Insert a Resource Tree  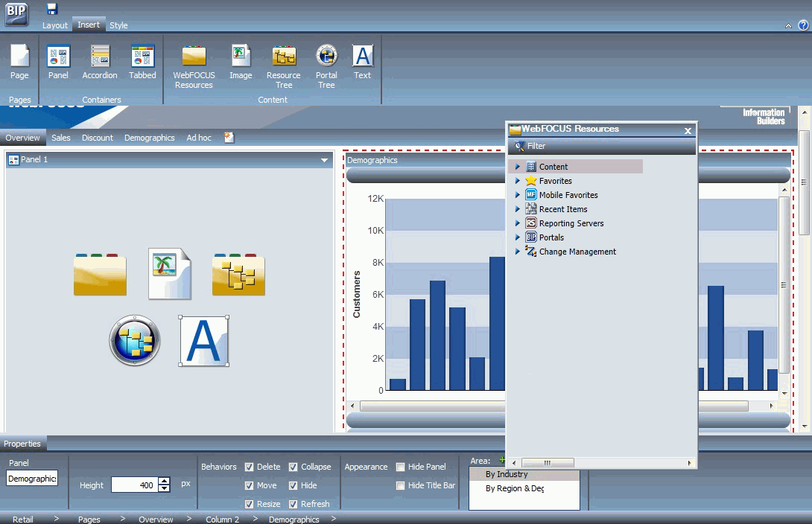(x=284, y=67)
